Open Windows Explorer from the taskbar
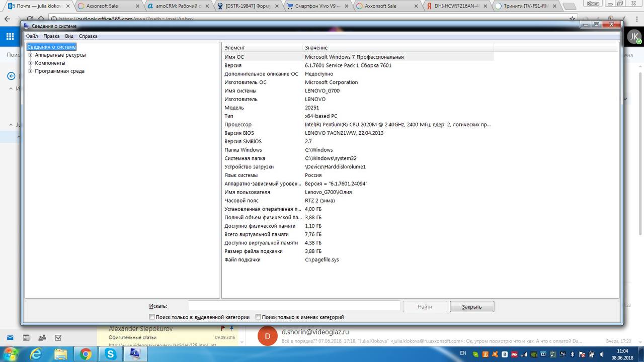Screen dimensions: 644x362 tap(60, 354)
